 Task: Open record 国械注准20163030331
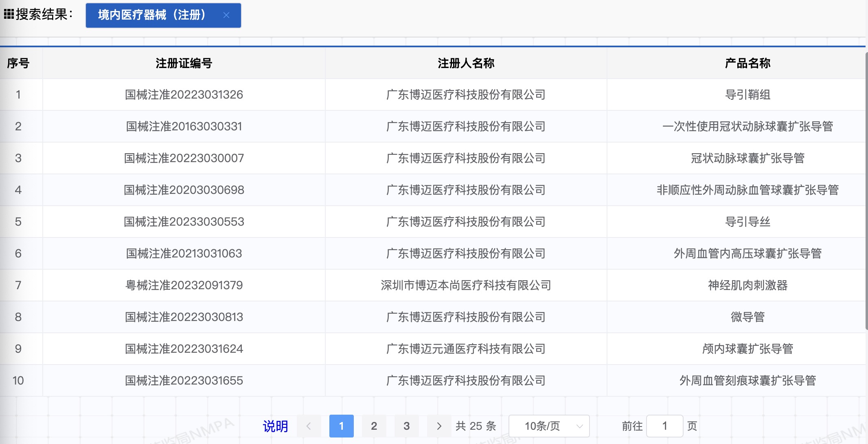[x=184, y=126]
